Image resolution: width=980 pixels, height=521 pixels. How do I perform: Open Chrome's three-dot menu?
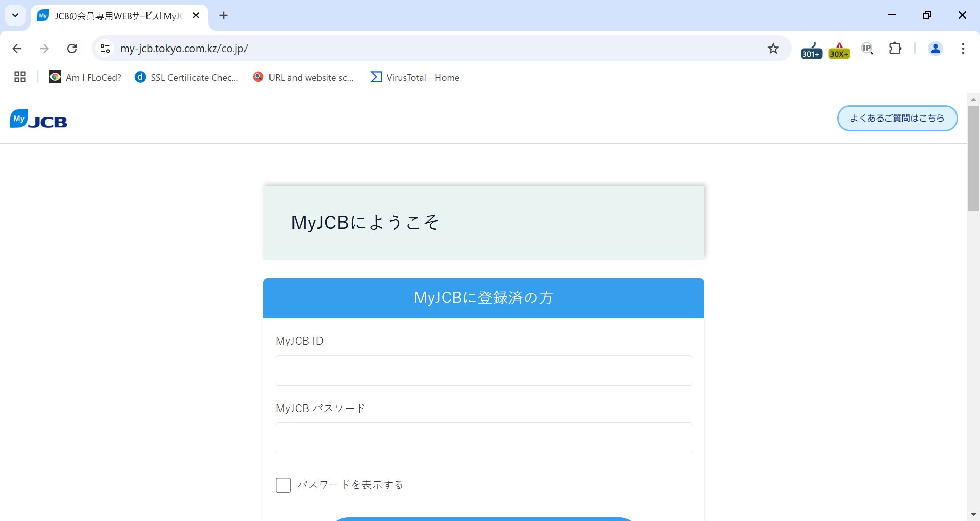point(963,49)
